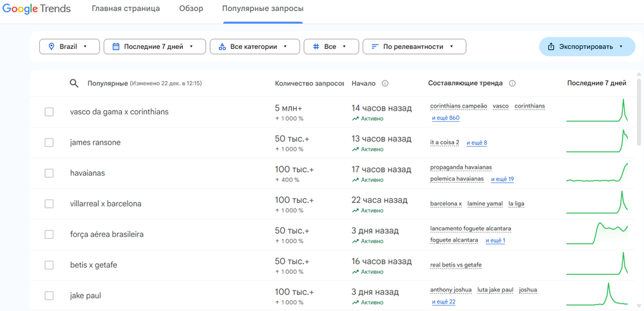Screen dimensions: 644x311
Task: Click the 'real betis vs getafe' chip
Action: pyautogui.click(x=456, y=265)
